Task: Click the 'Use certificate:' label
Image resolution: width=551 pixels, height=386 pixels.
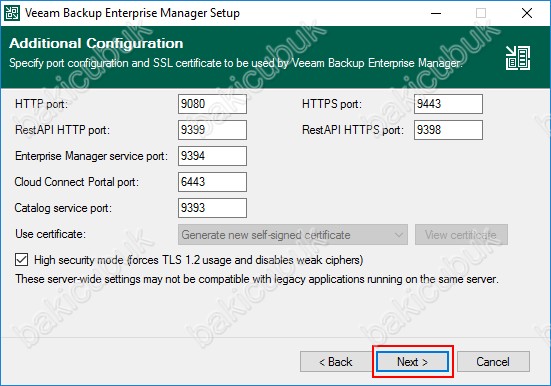Action: [50, 234]
